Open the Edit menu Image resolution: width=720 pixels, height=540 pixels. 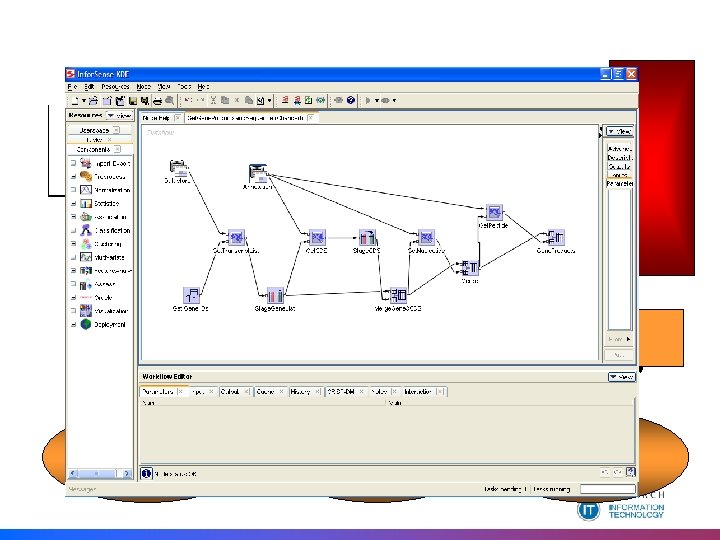89,86
